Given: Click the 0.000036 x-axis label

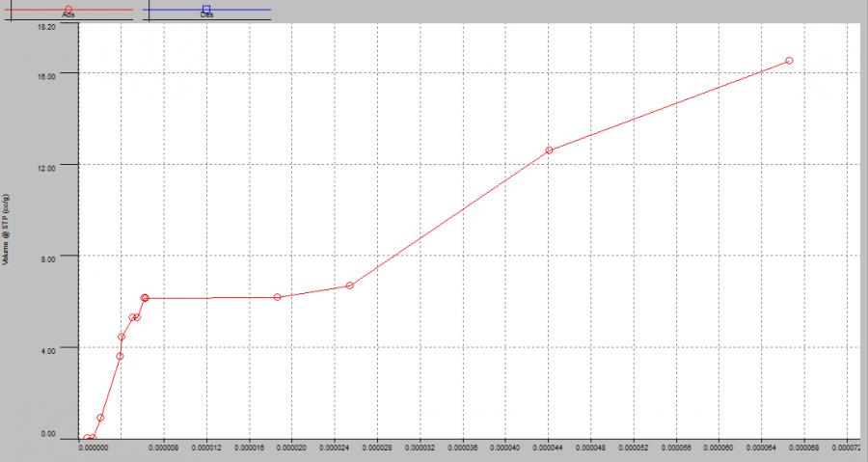Looking at the screenshot, I should [x=463, y=448].
